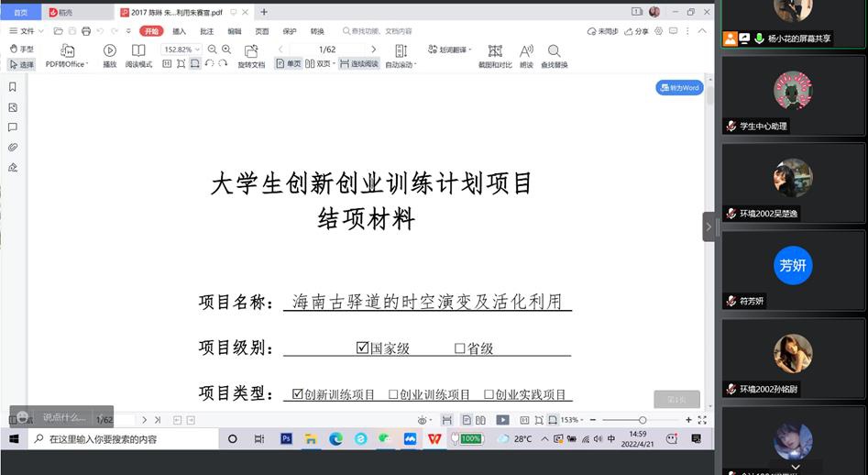Toggle 连续阅读 continuous reading

click(358, 63)
